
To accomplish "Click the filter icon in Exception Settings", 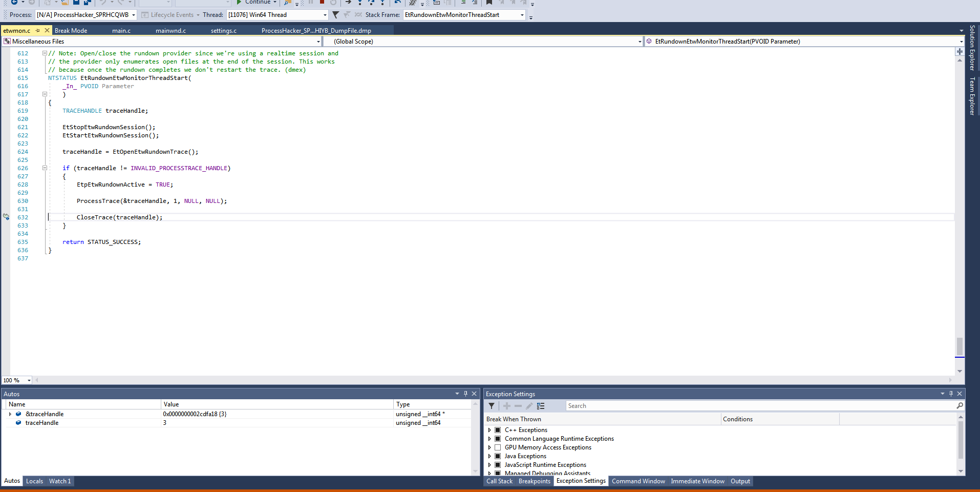I will 492,406.
